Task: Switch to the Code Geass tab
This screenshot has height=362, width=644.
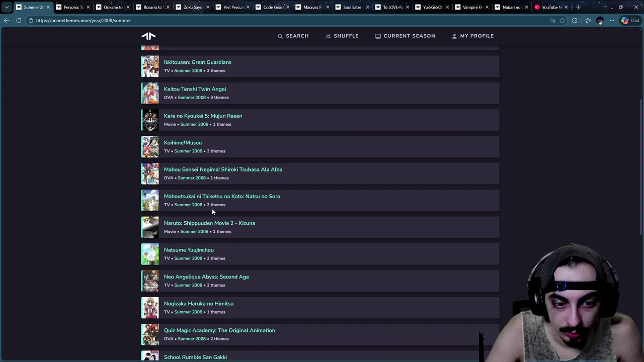Action: click(x=273, y=7)
